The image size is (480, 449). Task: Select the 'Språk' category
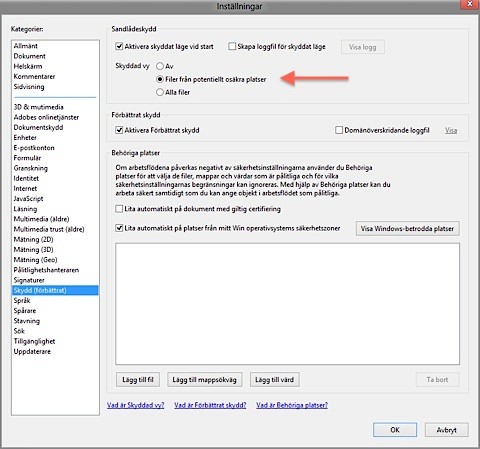55,301
